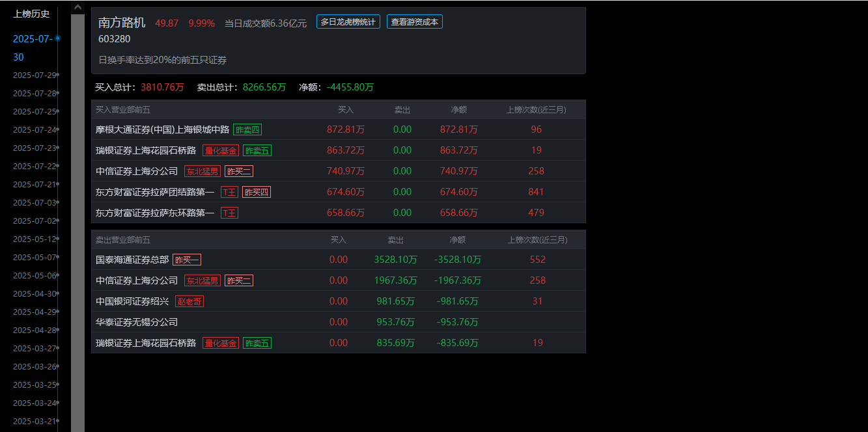
Task: Click 量化基金 tag in the buy table
Action: (221, 150)
